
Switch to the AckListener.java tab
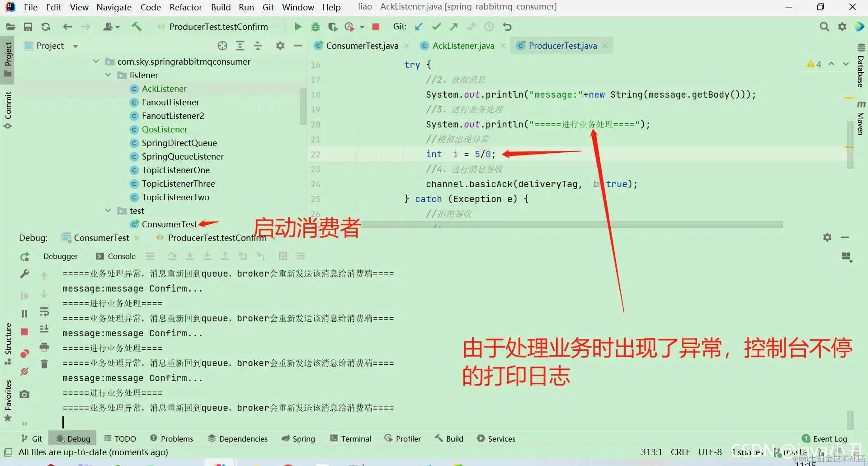pyautogui.click(x=462, y=45)
